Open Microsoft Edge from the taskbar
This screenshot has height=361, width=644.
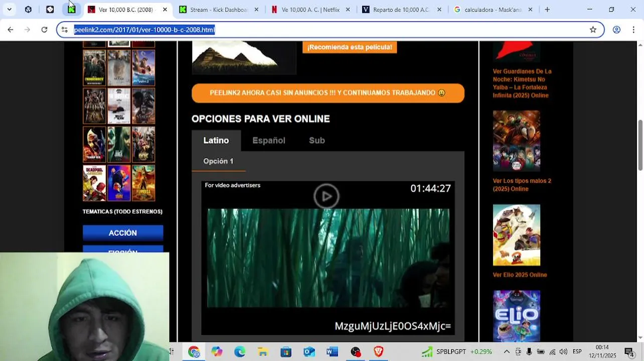click(x=240, y=351)
